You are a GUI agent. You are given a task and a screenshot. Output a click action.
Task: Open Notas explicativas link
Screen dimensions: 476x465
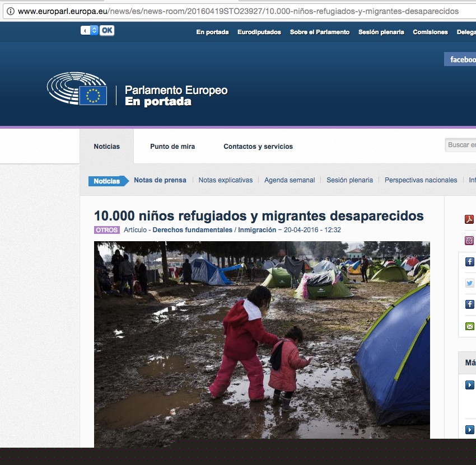(226, 180)
